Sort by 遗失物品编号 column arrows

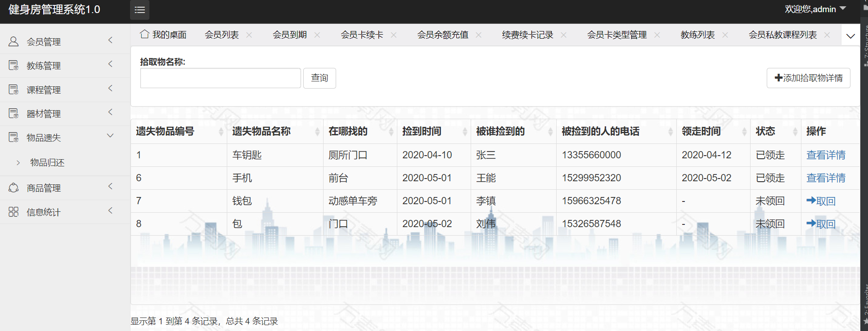point(221,131)
